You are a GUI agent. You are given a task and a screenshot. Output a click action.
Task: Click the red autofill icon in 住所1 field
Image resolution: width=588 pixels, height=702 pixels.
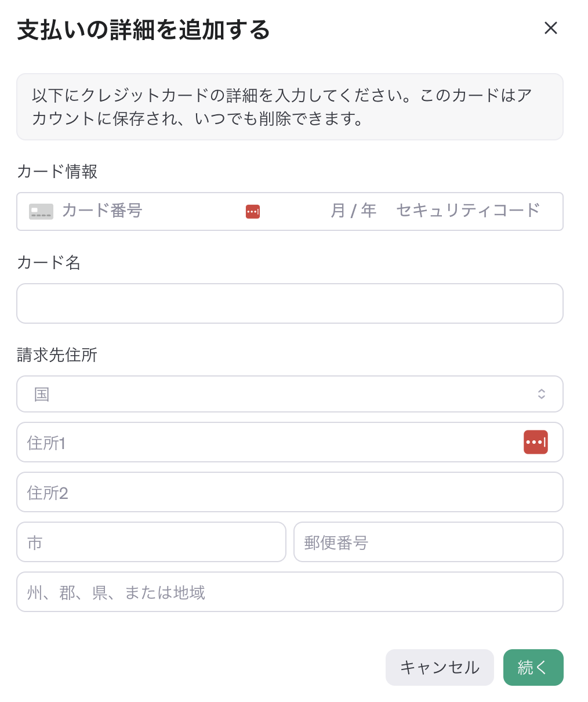pyautogui.click(x=535, y=442)
